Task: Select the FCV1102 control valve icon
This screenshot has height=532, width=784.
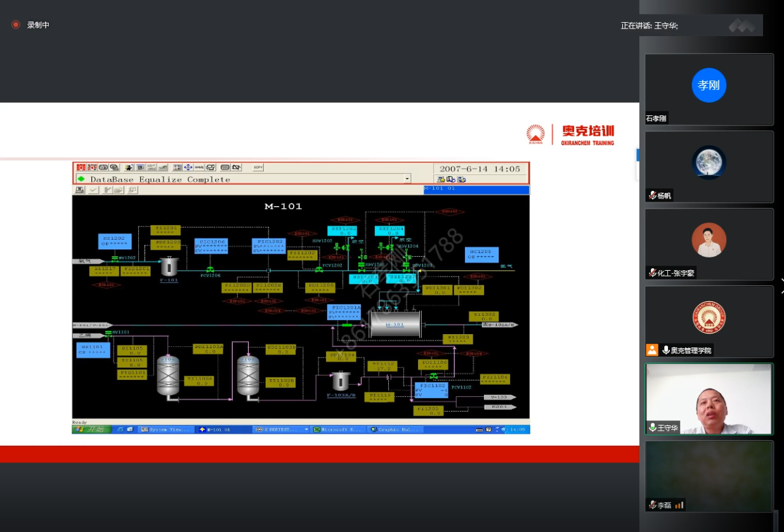Action: click(434, 376)
